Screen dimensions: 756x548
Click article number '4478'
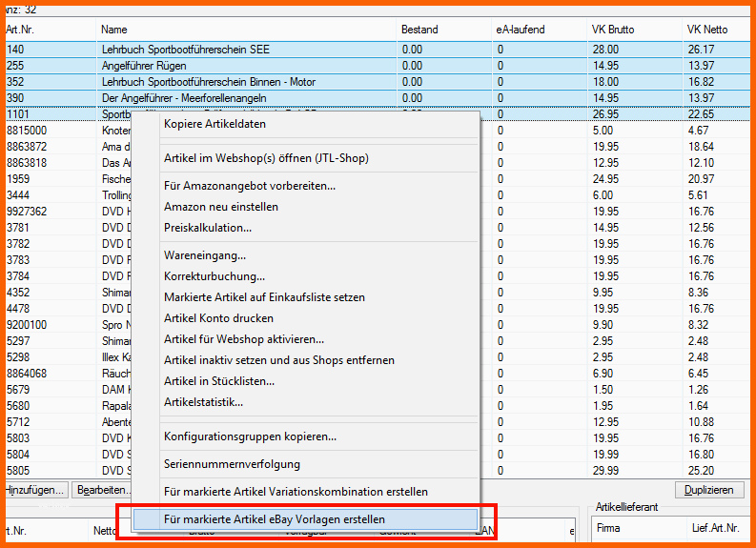pyautogui.click(x=18, y=309)
